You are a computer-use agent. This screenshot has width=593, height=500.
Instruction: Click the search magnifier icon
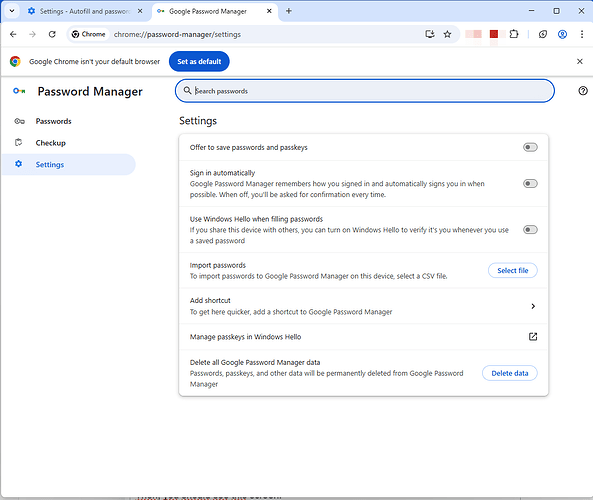[187, 91]
